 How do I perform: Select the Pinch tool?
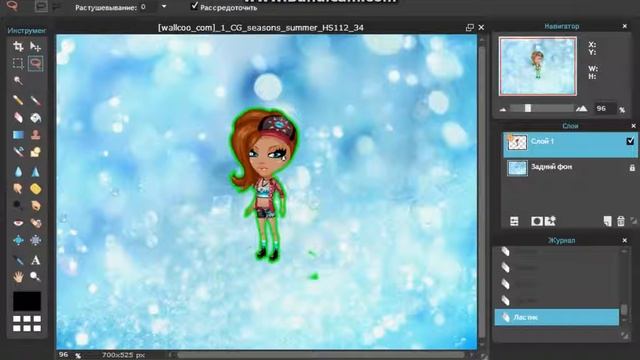pyautogui.click(x=36, y=240)
